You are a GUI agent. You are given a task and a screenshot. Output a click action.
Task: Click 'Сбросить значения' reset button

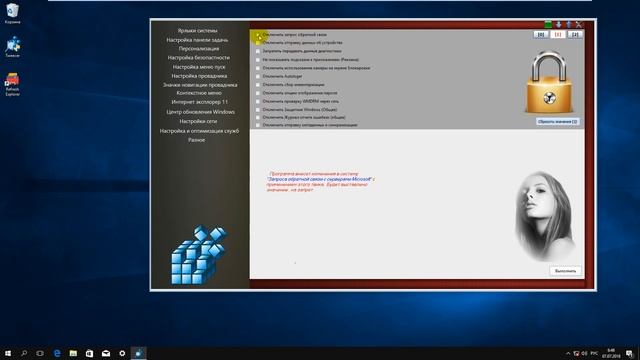(x=558, y=122)
